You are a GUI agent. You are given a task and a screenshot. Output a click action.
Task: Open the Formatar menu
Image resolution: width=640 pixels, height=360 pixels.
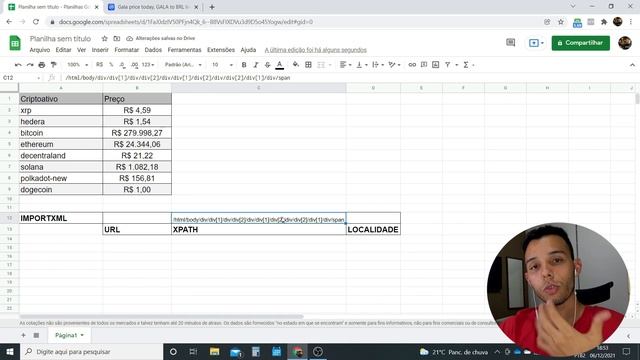click(127, 50)
